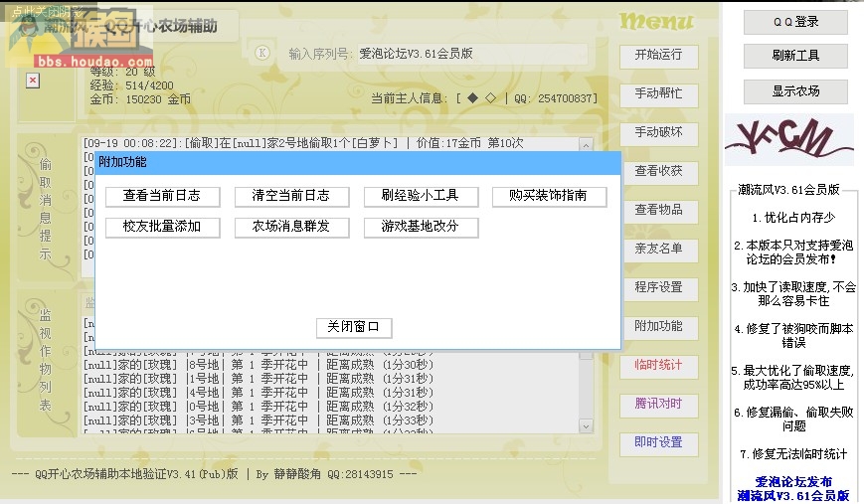Select the crop row showing 1分32秒
The image size is (864, 504).
tap(258, 407)
